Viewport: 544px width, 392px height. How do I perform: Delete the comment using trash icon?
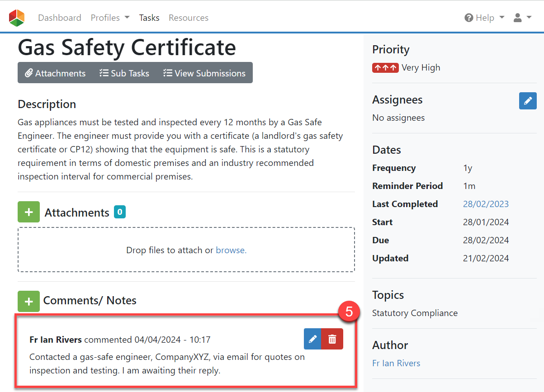[332, 339]
